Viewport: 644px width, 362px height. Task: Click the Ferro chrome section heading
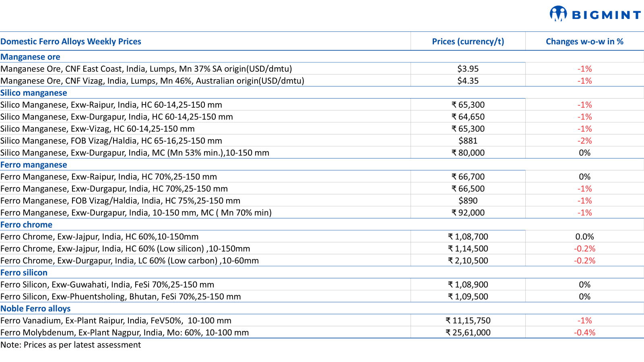pyautogui.click(x=27, y=225)
